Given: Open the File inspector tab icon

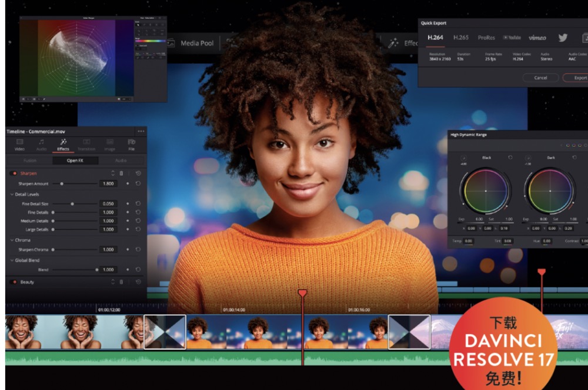Looking at the screenshot, I should [131, 145].
